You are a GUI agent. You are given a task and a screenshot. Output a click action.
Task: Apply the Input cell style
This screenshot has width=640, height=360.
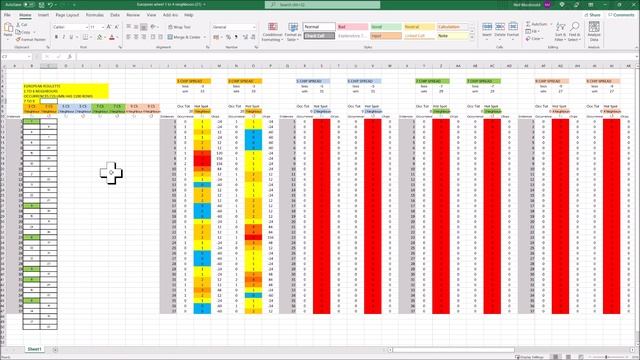(386, 36)
